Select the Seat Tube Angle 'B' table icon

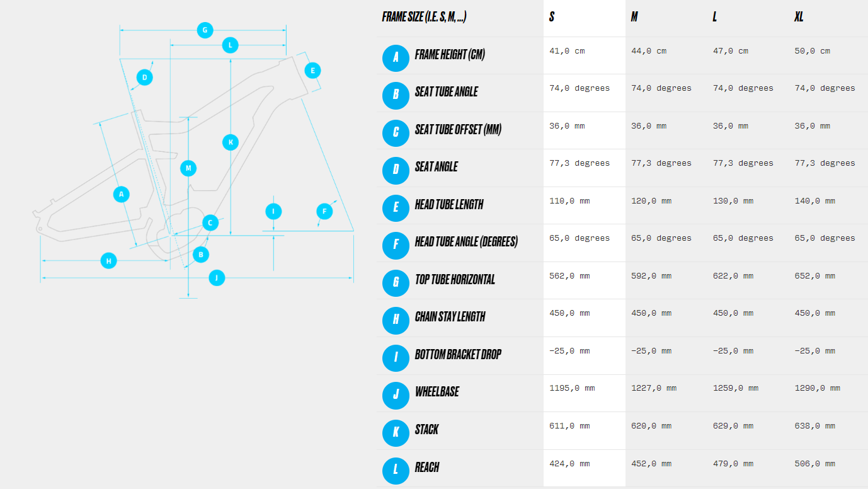pos(396,95)
